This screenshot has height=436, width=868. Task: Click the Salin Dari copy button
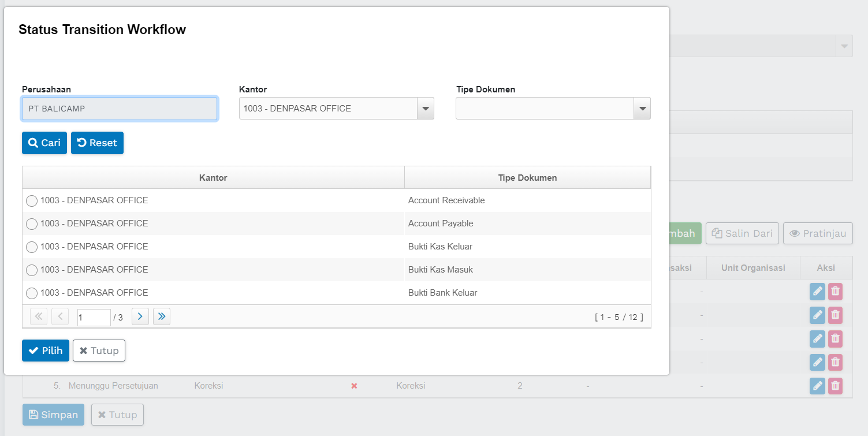pyautogui.click(x=742, y=233)
